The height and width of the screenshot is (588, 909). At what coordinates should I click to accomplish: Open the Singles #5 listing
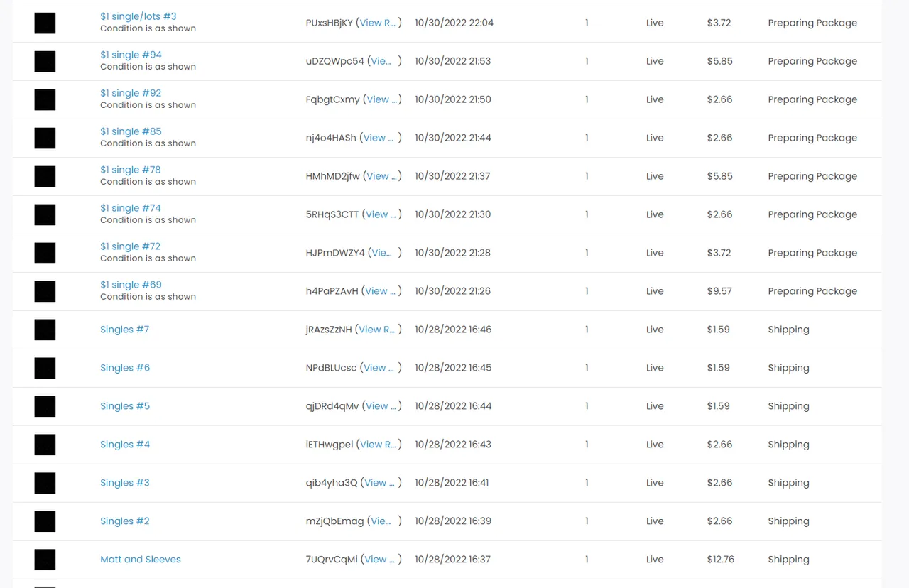click(125, 406)
